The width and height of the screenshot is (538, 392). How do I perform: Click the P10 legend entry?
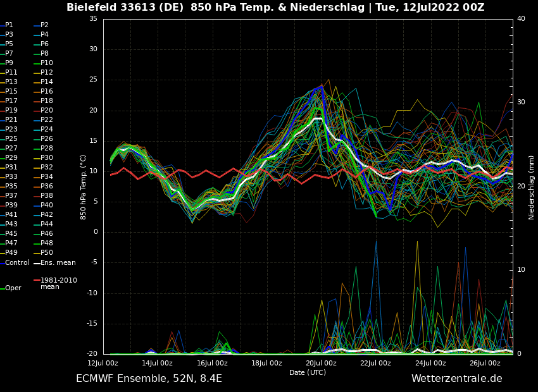point(47,63)
